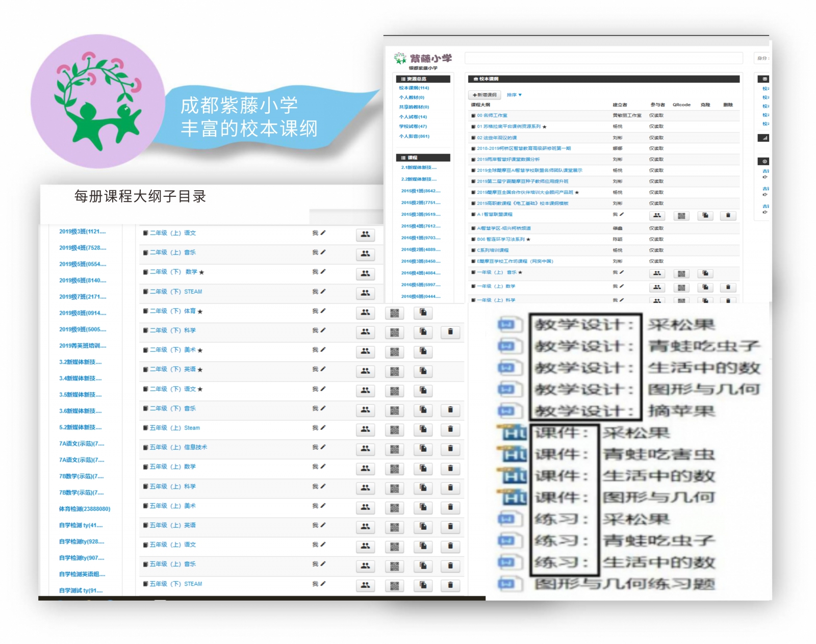This screenshot has width=816, height=644.
Task: Delete the AI智慧联盟课程 syllabus
Action: 728,216
